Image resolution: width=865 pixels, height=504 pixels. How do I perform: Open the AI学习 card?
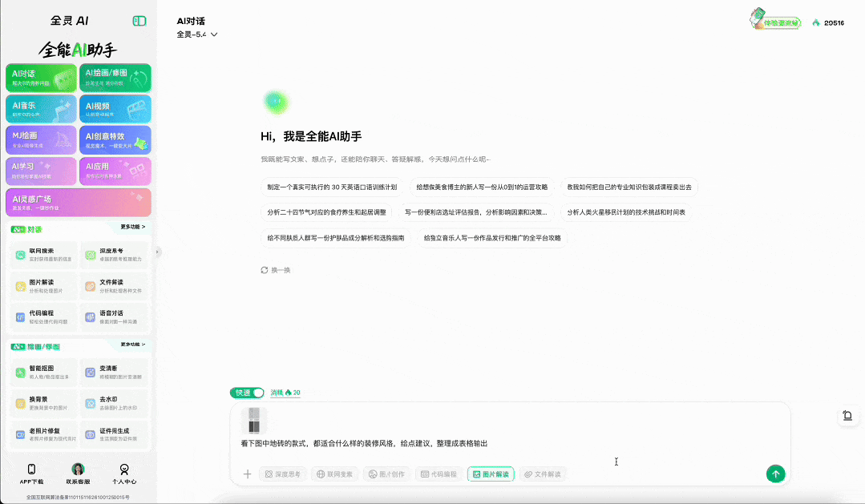coord(42,171)
